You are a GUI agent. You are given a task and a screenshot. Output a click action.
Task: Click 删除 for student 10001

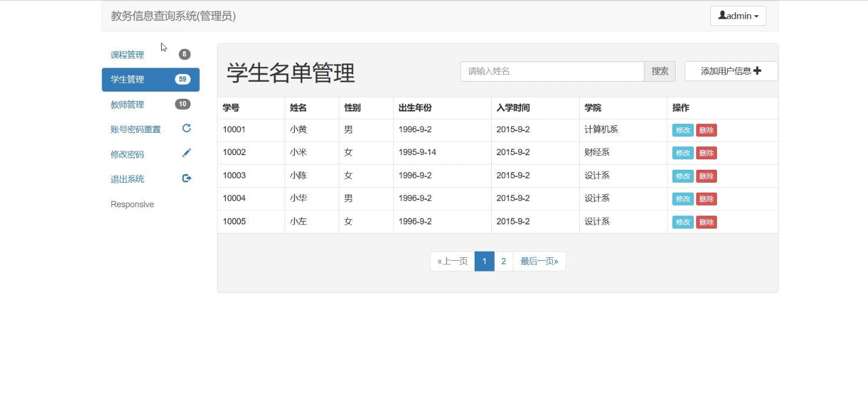point(706,130)
